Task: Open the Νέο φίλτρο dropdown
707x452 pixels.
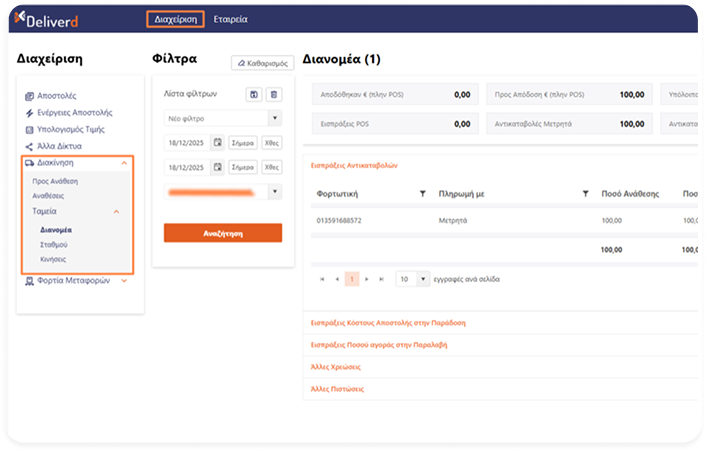Action: pyautogui.click(x=275, y=118)
